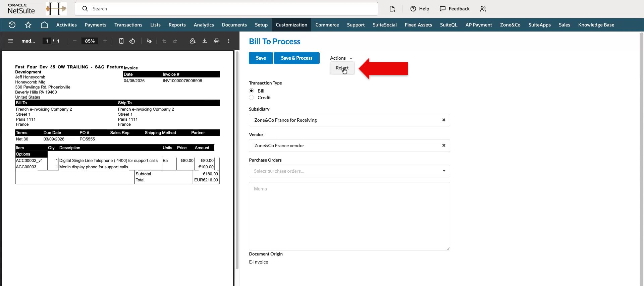
Task: Go to the Home house icon
Action: (44, 25)
